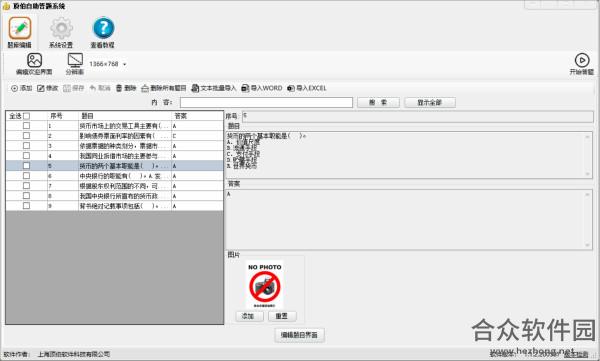Click 删除所有题目 toolbar button

pos(164,88)
